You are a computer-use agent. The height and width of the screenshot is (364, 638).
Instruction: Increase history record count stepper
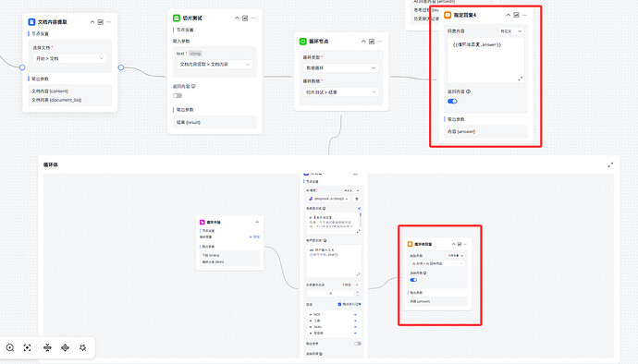tap(357, 291)
